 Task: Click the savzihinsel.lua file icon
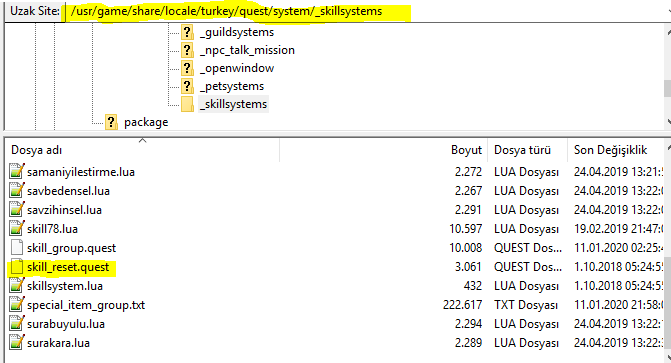coord(16,209)
